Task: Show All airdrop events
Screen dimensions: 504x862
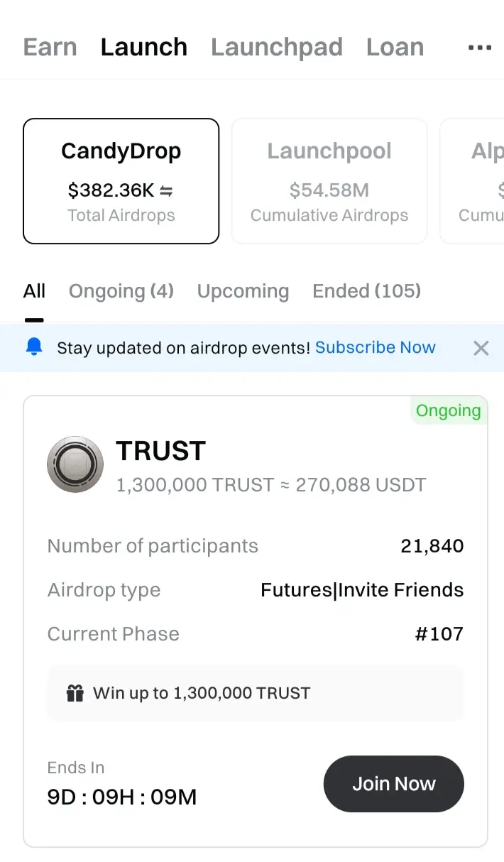Action: click(x=34, y=291)
